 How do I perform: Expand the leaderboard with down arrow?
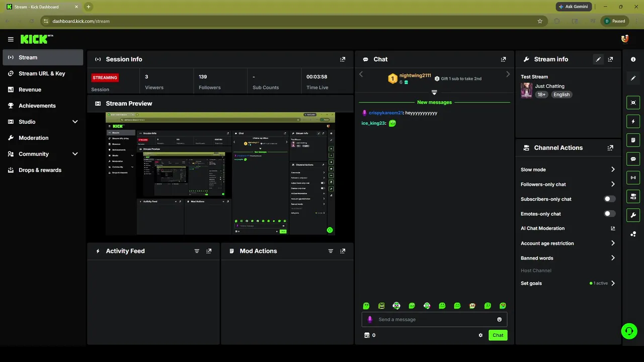click(434, 93)
